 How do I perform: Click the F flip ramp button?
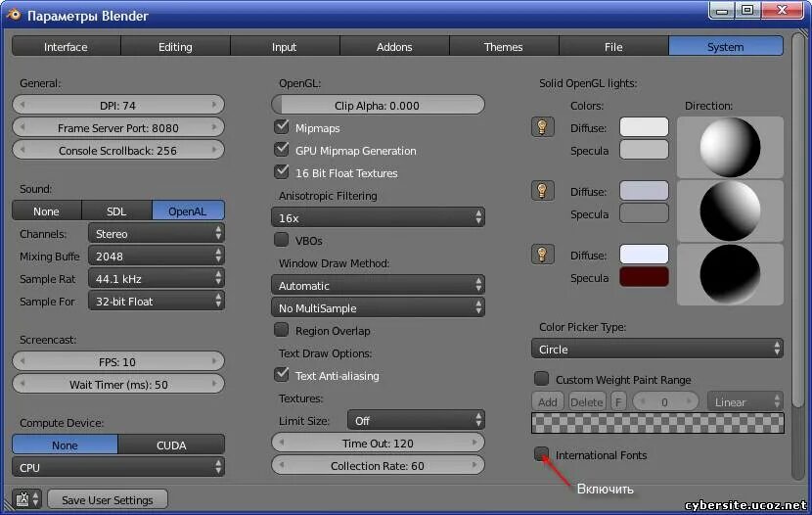(x=618, y=401)
